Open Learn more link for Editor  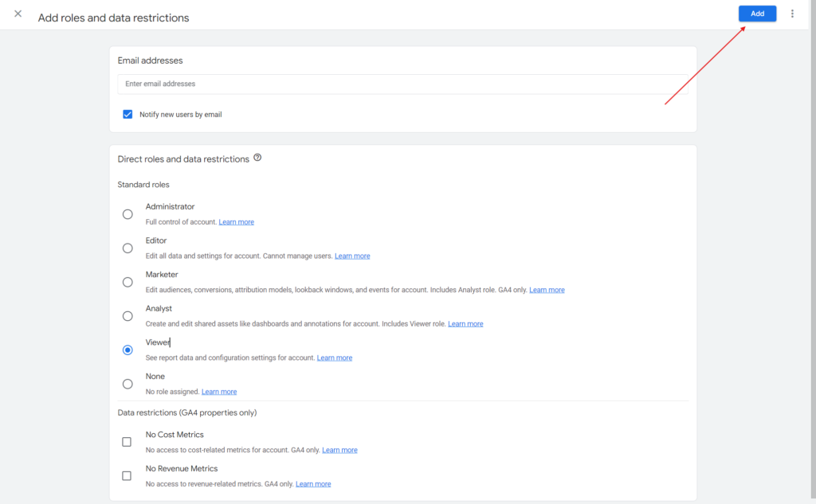tap(352, 256)
